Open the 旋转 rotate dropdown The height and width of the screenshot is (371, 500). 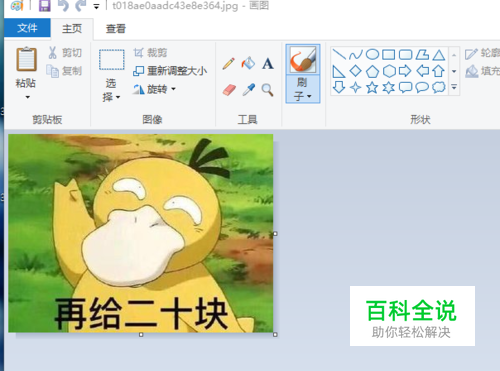tap(154, 89)
